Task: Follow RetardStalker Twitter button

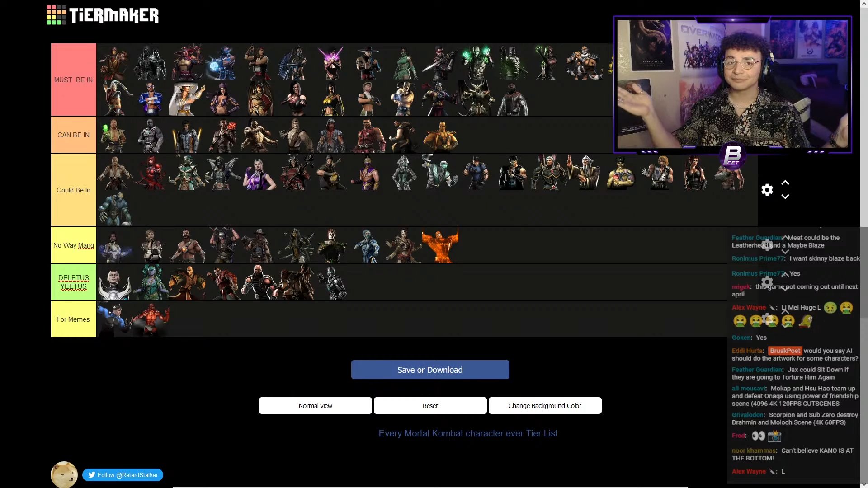Action: tap(122, 475)
